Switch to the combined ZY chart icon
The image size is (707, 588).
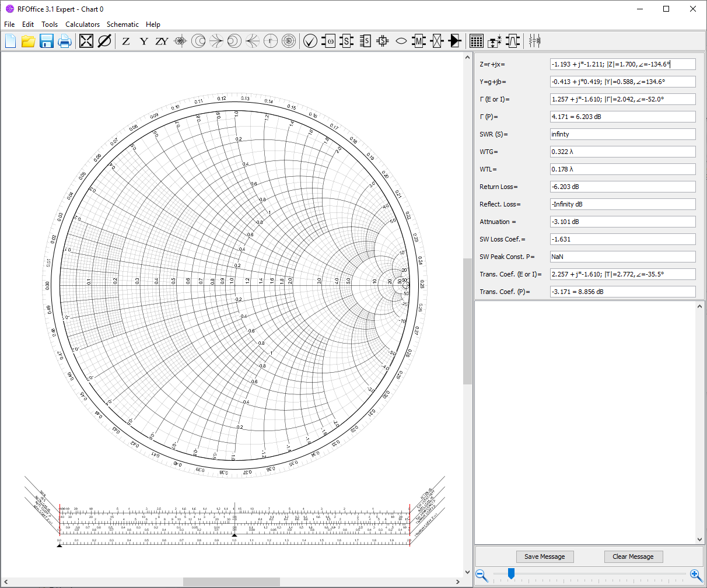tap(162, 41)
